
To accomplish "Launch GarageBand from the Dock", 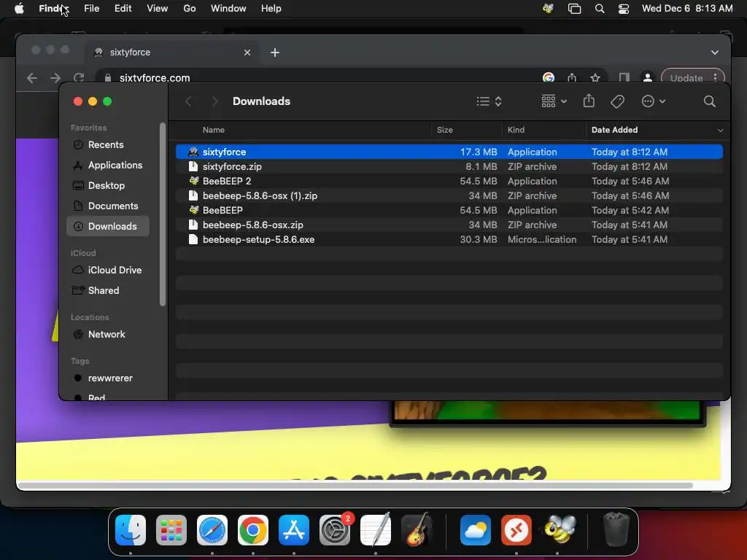I will pos(417,529).
